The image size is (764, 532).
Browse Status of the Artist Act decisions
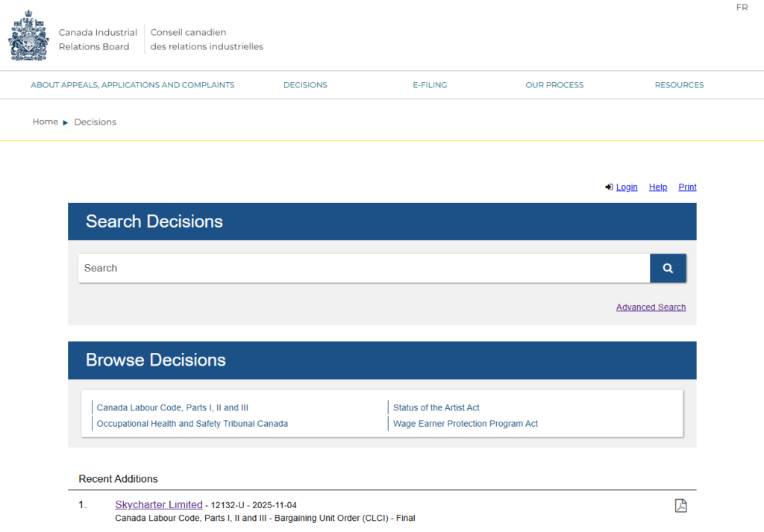436,408
